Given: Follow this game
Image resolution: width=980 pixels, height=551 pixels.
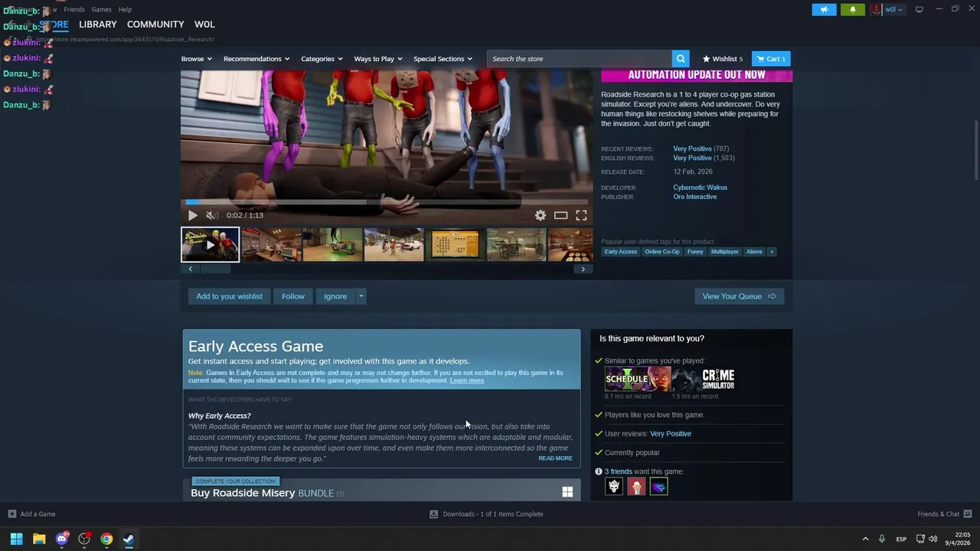Looking at the screenshot, I should pyautogui.click(x=292, y=296).
